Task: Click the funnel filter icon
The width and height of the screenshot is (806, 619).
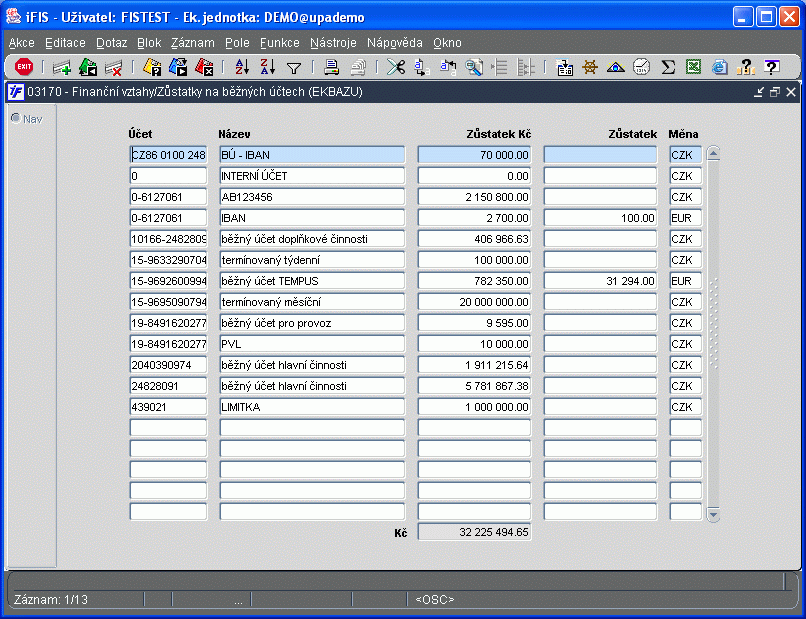Action: tap(294, 68)
